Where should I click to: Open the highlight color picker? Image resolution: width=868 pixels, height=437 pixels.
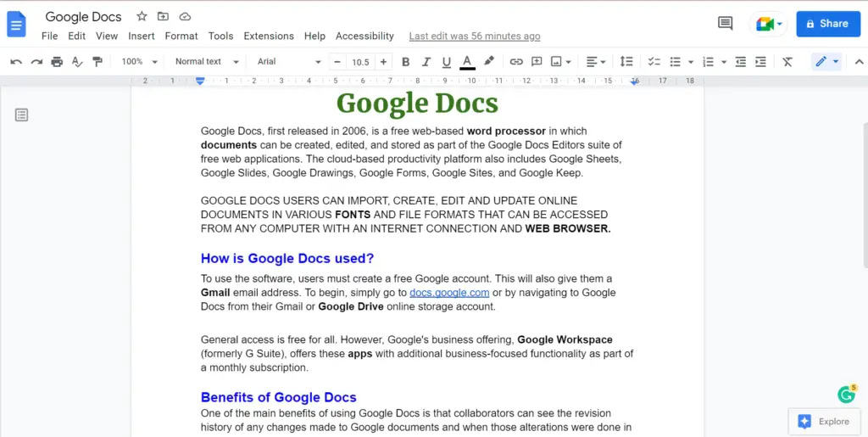pyautogui.click(x=488, y=61)
